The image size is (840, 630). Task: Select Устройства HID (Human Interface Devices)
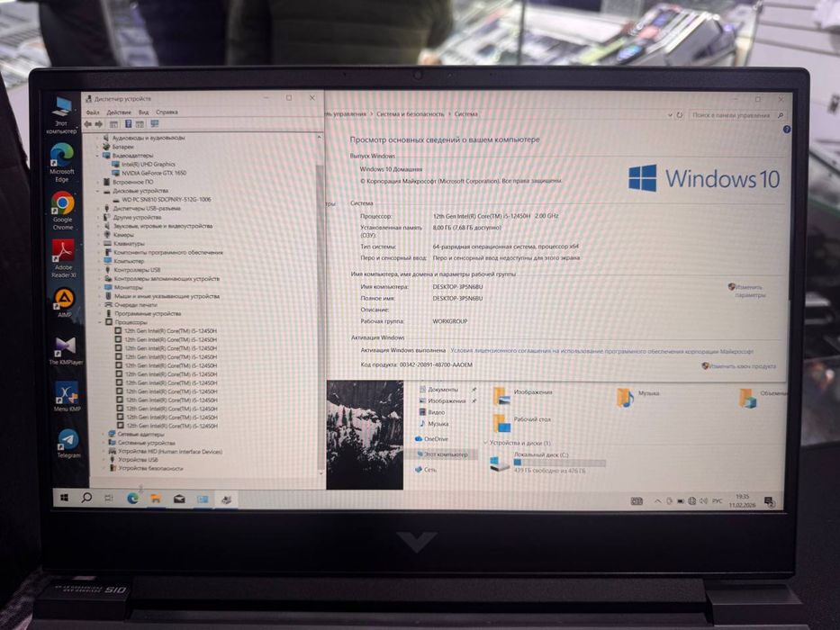pos(165,451)
